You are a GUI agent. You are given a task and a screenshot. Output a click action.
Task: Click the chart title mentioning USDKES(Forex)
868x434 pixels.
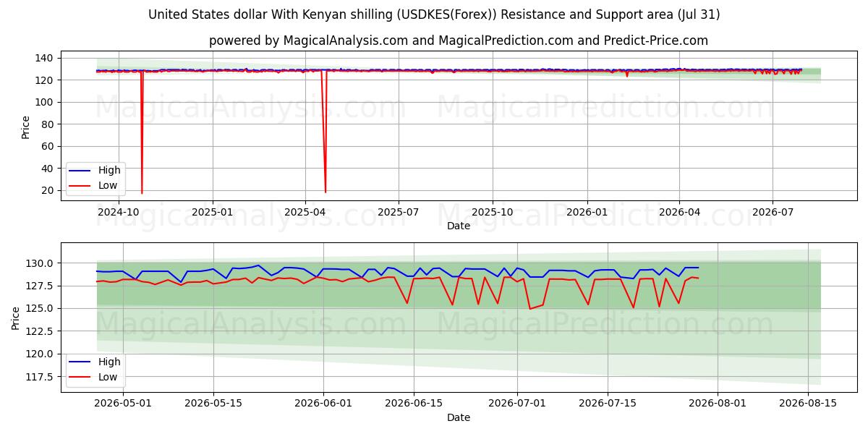434,14
